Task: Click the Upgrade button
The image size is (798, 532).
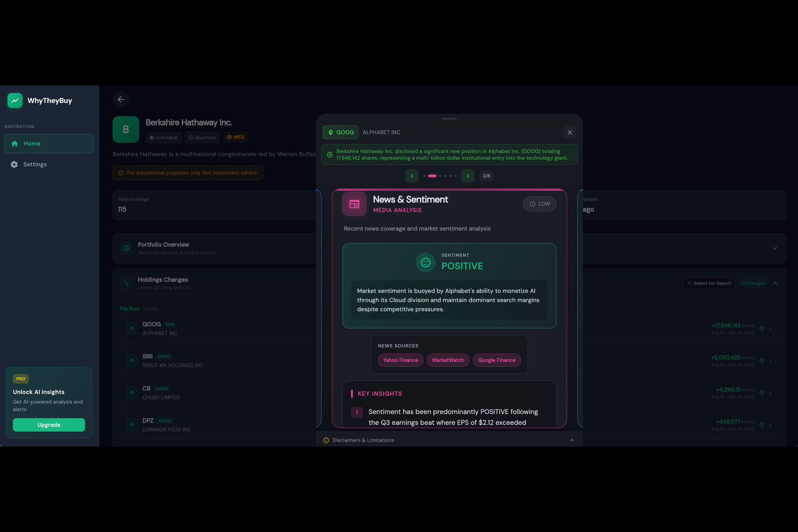Action: [x=49, y=425]
